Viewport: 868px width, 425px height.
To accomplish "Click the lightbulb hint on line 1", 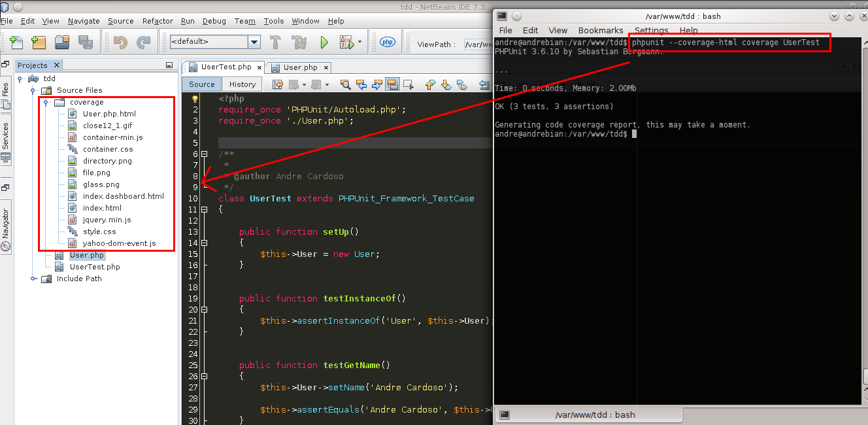I will [195, 99].
